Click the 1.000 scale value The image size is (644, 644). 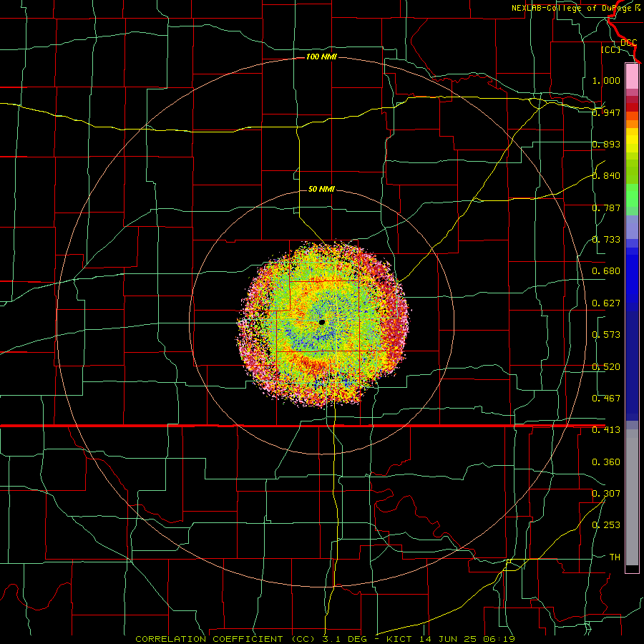coord(606,80)
